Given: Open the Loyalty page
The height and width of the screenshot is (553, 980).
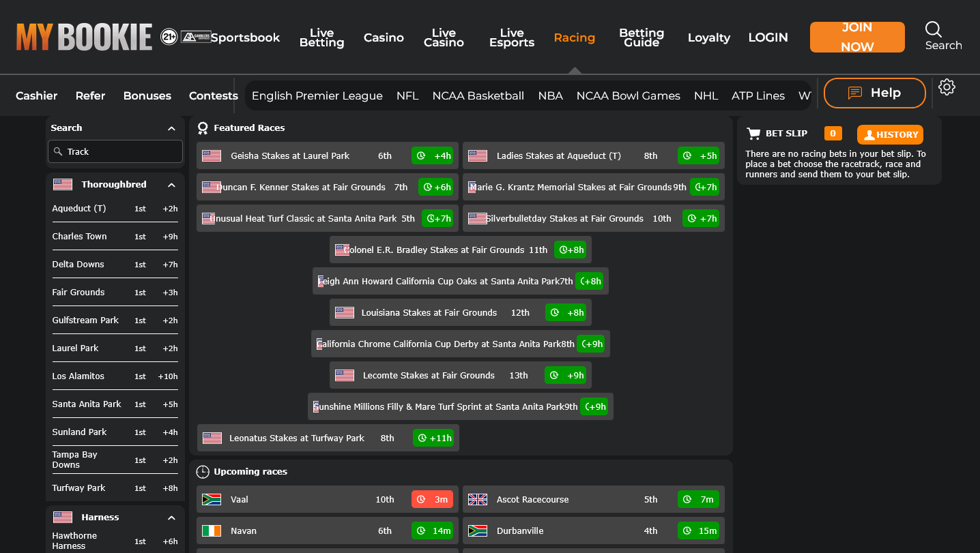Looking at the screenshot, I should click(709, 38).
